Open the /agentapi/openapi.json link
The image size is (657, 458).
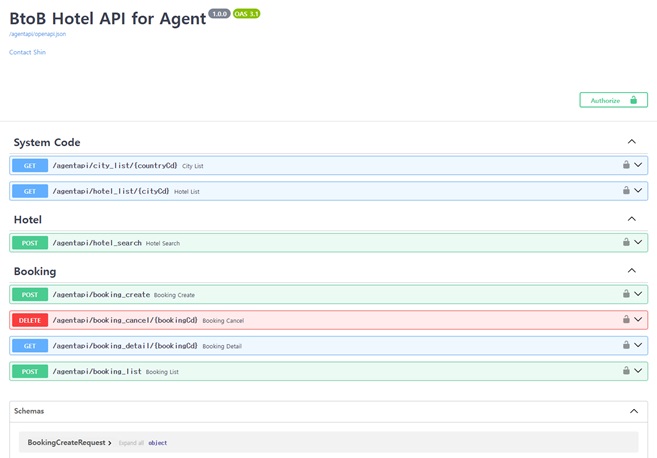coord(37,34)
